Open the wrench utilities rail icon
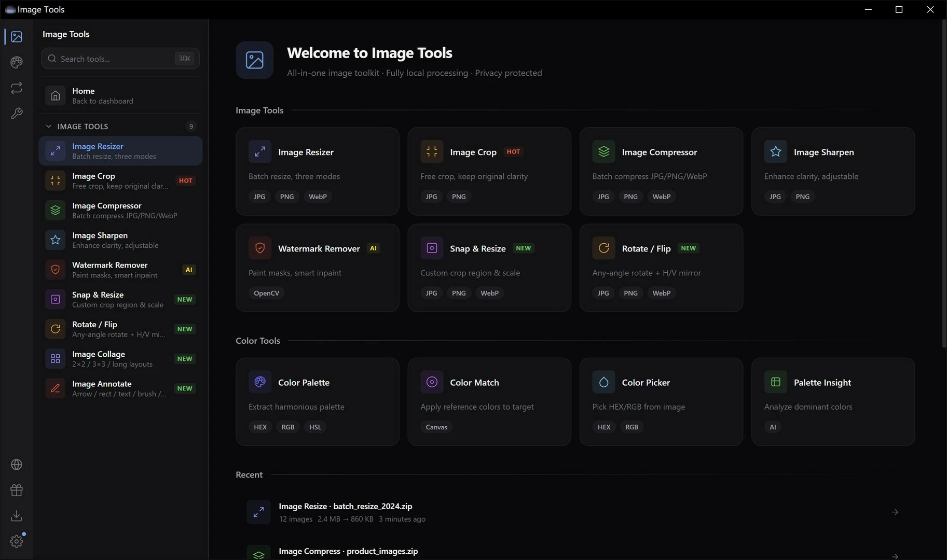The height and width of the screenshot is (560, 947). point(17,113)
